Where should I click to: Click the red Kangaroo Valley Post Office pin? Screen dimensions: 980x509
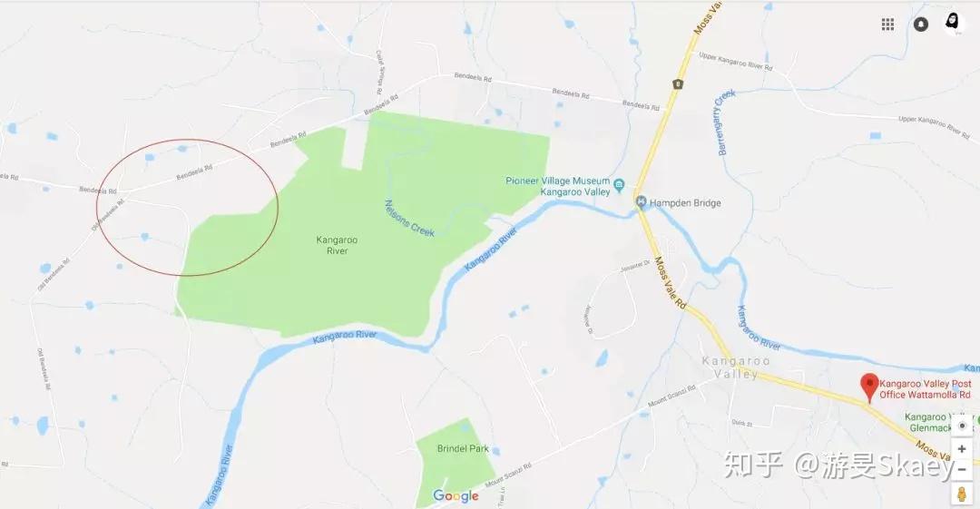pos(869,387)
